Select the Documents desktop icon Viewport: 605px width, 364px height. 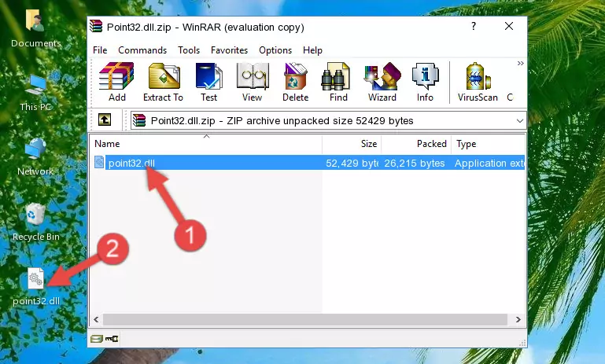[36, 28]
